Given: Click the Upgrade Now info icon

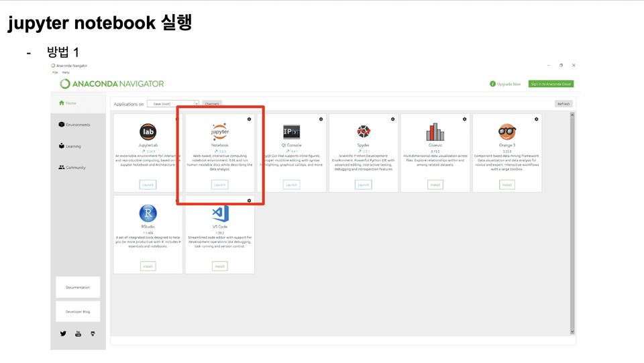Looking at the screenshot, I should [492, 84].
